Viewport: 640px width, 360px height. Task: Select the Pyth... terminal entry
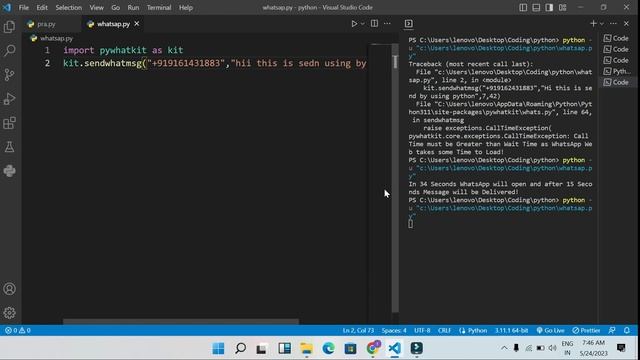617,71
